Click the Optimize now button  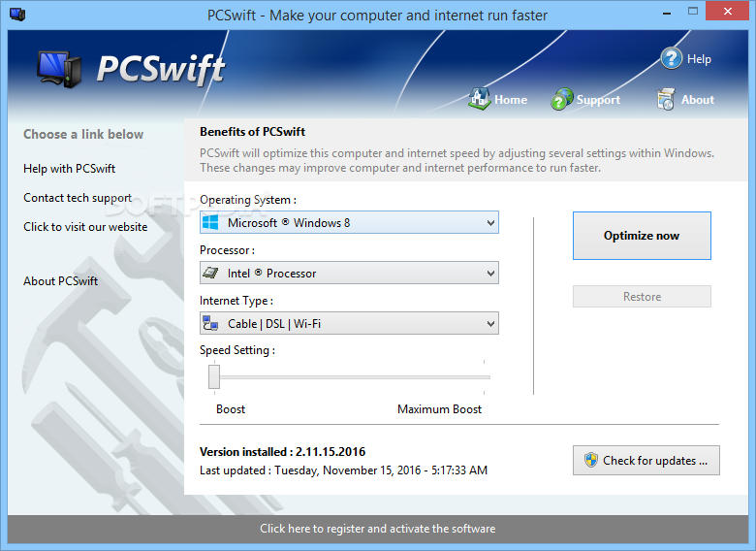[642, 236]
